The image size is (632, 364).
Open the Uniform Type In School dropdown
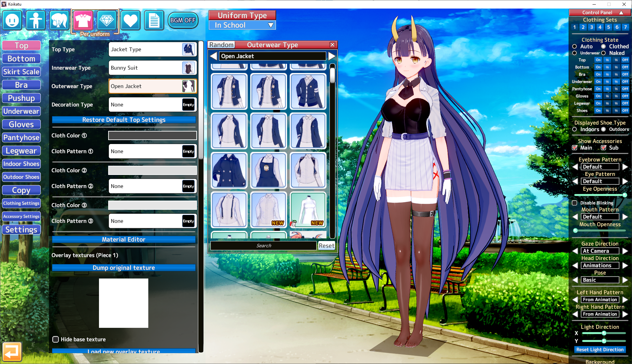point(242,25)
